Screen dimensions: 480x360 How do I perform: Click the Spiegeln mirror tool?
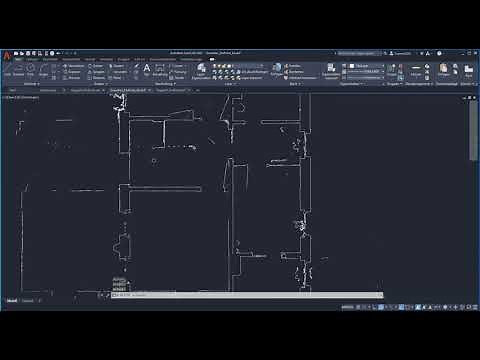(97, 72)
